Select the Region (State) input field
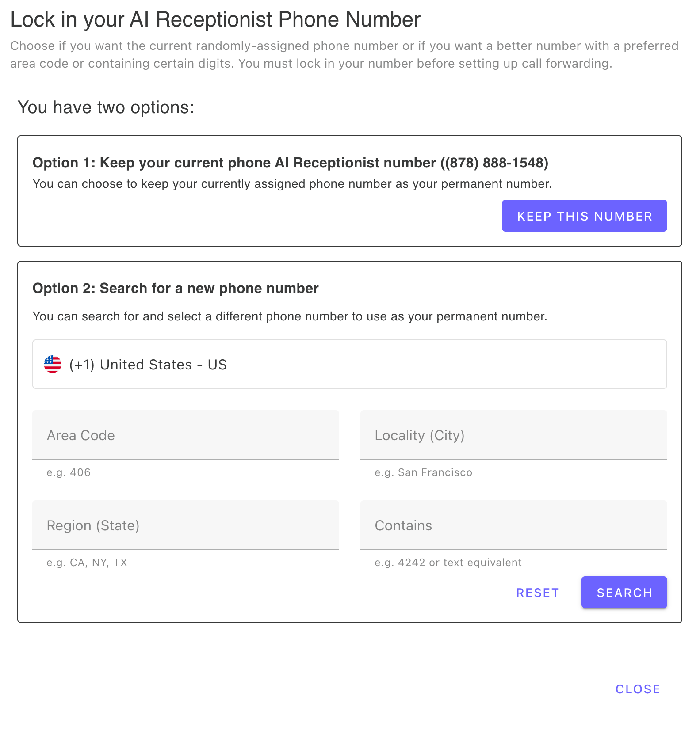Image resolution: width=700 pixels, height=738 pixels. (185, 525)
